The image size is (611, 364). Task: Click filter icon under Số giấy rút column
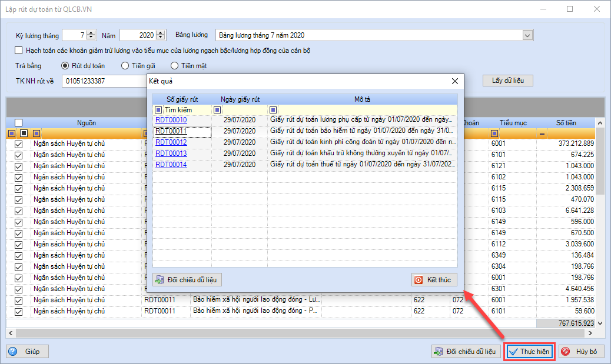(x=158, y=110)
